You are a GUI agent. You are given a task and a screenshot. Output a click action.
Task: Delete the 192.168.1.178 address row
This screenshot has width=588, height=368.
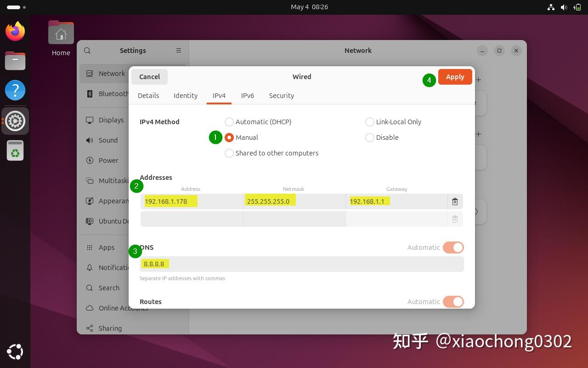click(454, 201)
